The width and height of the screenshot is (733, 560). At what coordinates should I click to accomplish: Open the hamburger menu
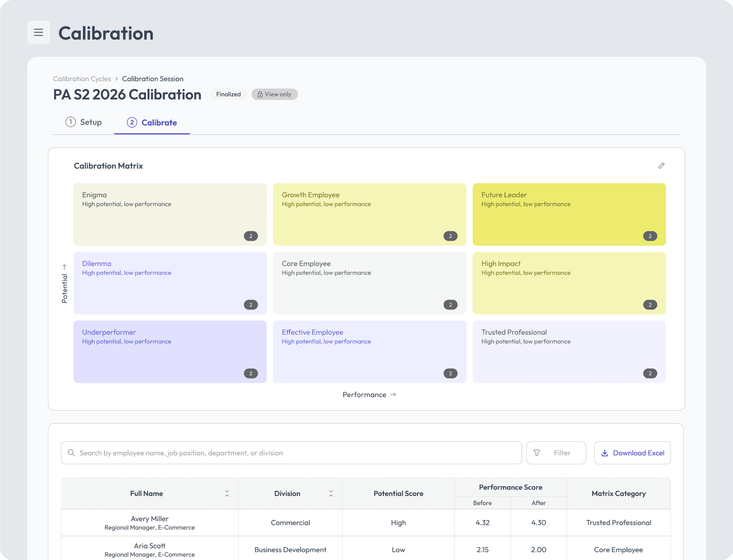pos(38,32)
